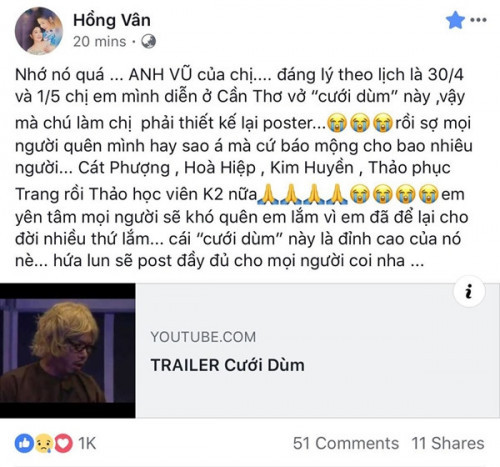Click the YOUTUBE.COM source label
The height and width of the screenshot is (467, 500).
203,337
